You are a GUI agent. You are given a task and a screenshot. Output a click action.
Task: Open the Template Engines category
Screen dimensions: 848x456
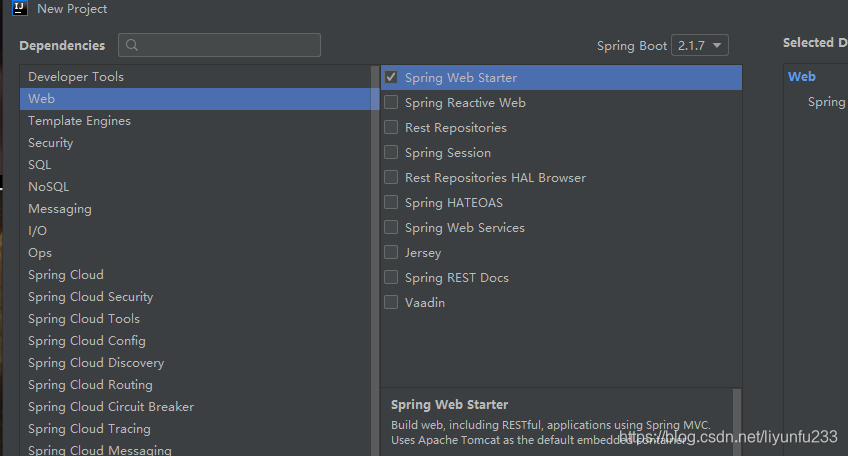click(196, 121)
